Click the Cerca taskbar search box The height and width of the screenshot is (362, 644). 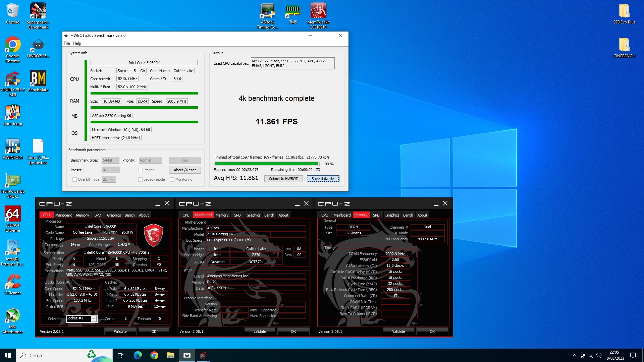[64, 355]
